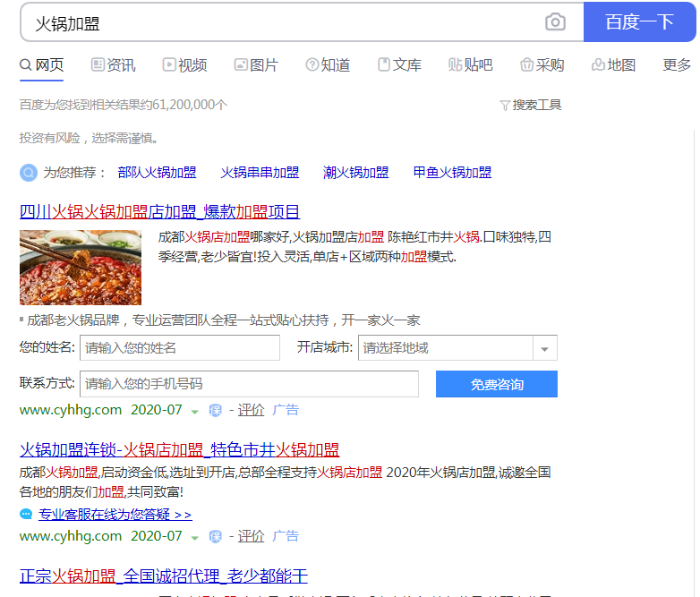Open 评价 link under first result
Viewport: 700px width, 597px height.
tap(251, 410)
